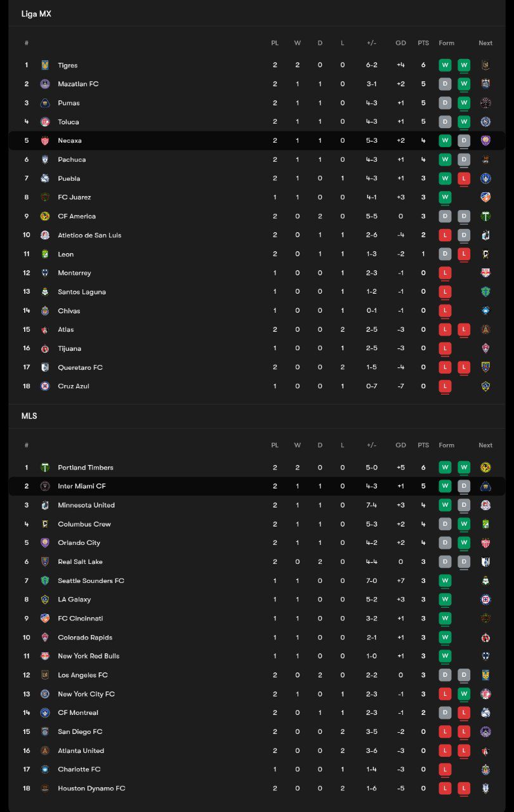Click next-opponent logo in New York Red Bulls row
The width and height of the screenshot is (514, 812).
pyautogui.click(x=485, y=656)
